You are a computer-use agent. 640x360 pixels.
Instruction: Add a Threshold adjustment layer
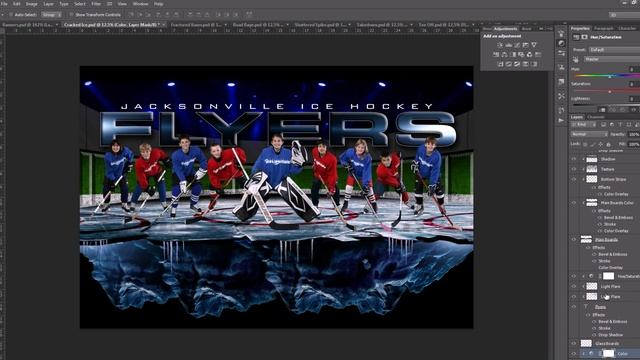point(517,64)
